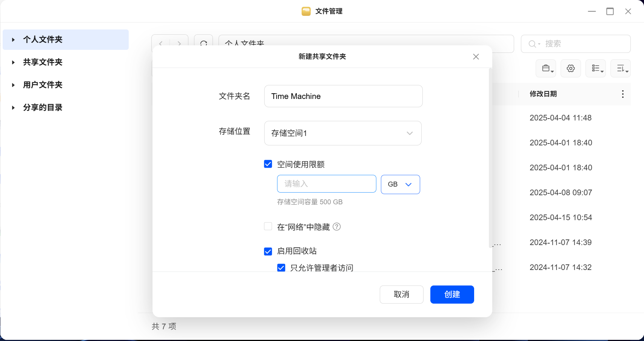Close the 新建共享文件夹 dialog
Screen dimensions: 644x341
click(x=476, y=57)
